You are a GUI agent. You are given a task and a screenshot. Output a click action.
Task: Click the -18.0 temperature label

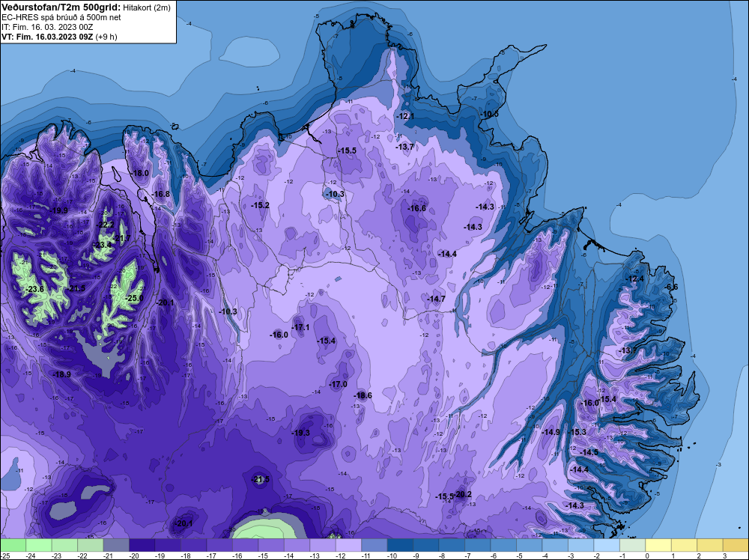141,173
